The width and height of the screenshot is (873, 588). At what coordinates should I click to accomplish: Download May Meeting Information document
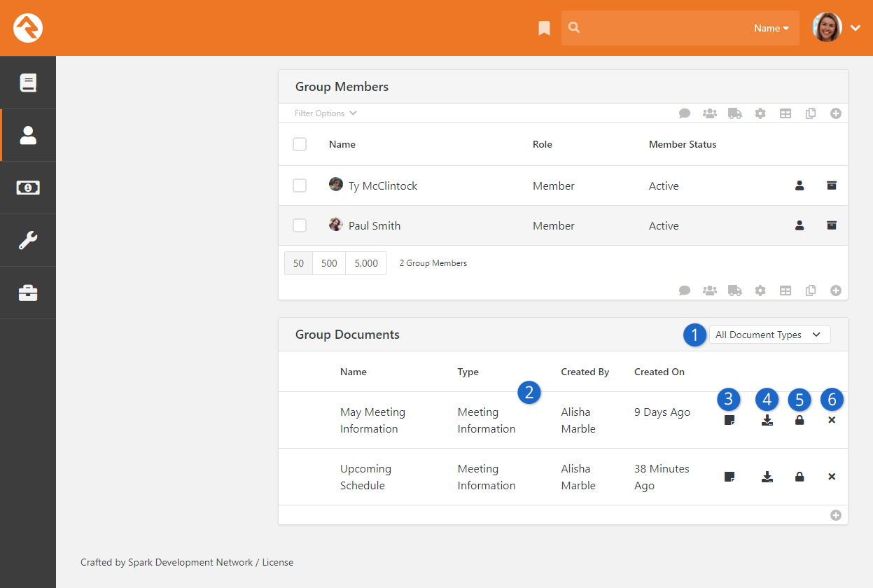pyautogui.click(x=767, y=420)
